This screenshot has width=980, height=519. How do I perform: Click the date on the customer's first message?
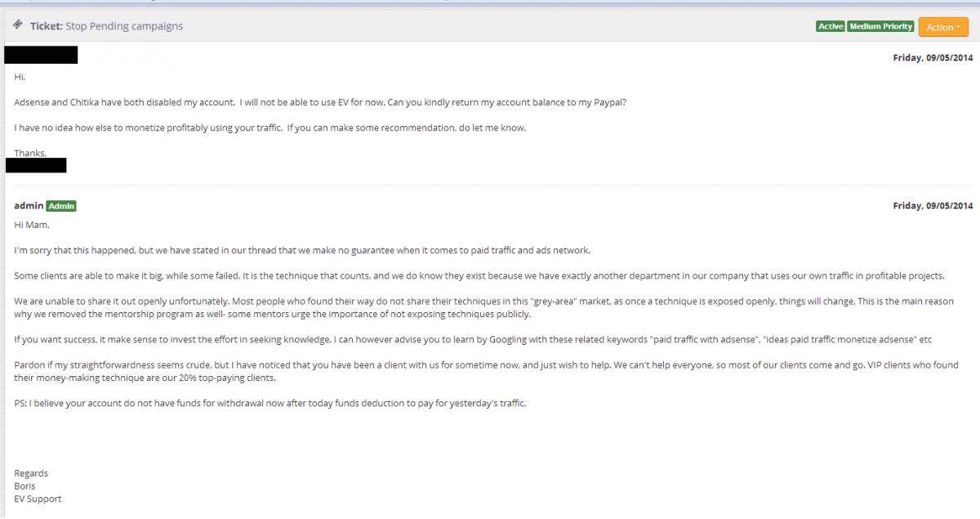click(933, 58)
